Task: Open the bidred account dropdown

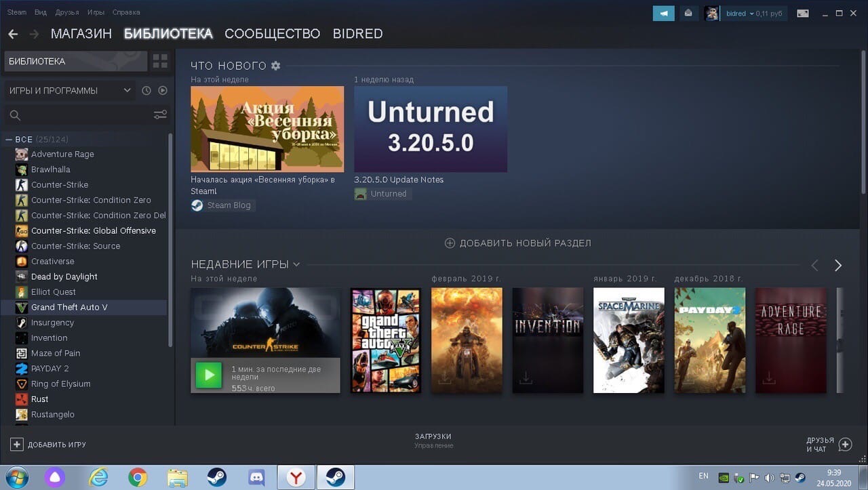Action: (x=753, y=14)
